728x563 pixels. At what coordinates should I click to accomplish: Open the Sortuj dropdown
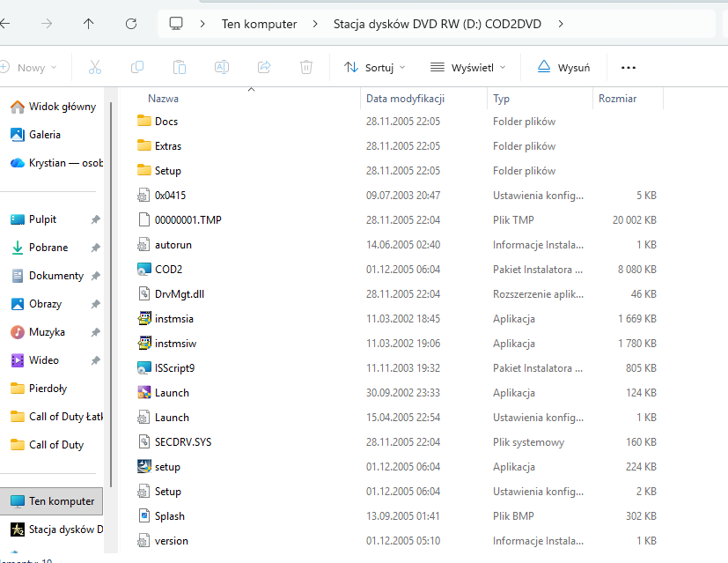pos(375,67)
